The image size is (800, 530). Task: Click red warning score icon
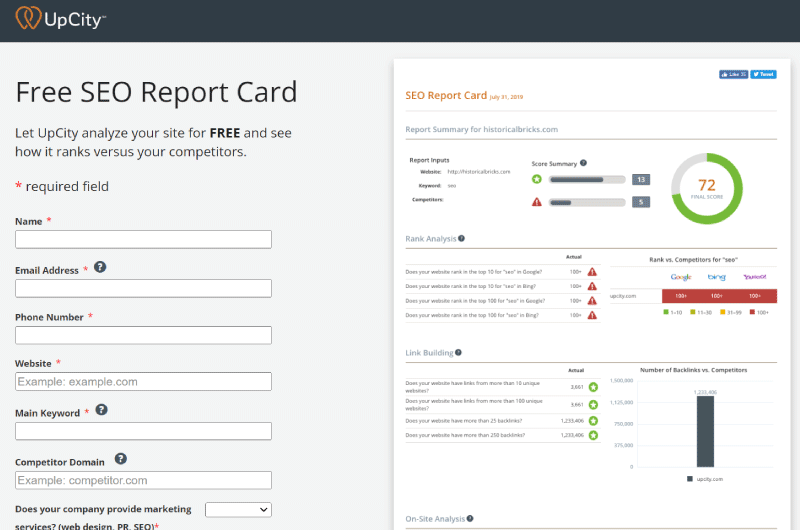537,202
